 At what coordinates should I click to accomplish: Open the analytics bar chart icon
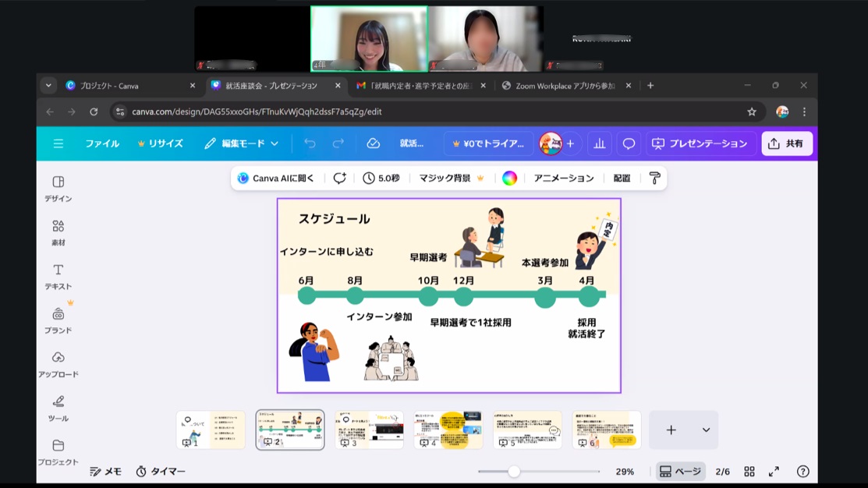(600, 143)
